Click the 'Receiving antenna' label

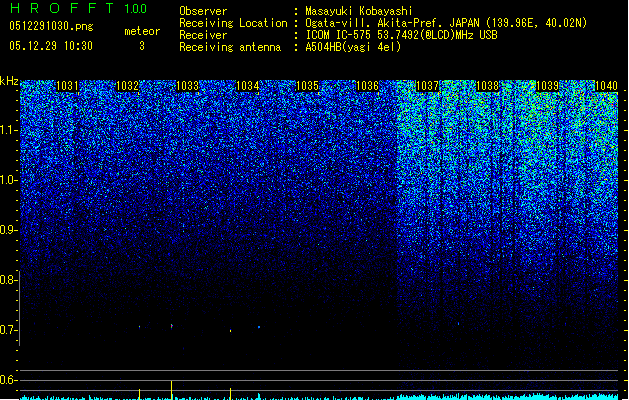pos(230,47)
